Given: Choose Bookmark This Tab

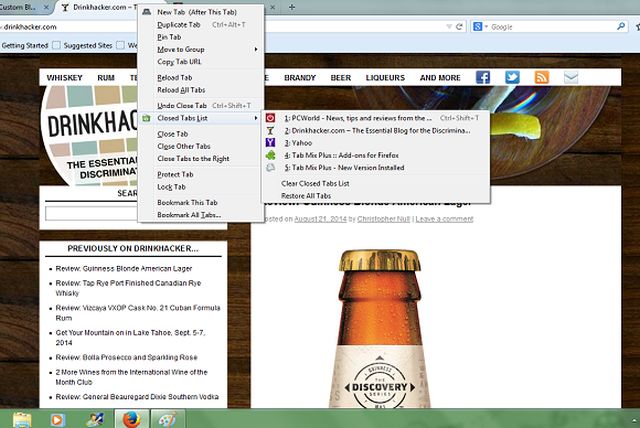Looking at the screenshot, I should [x=201, y=202].
